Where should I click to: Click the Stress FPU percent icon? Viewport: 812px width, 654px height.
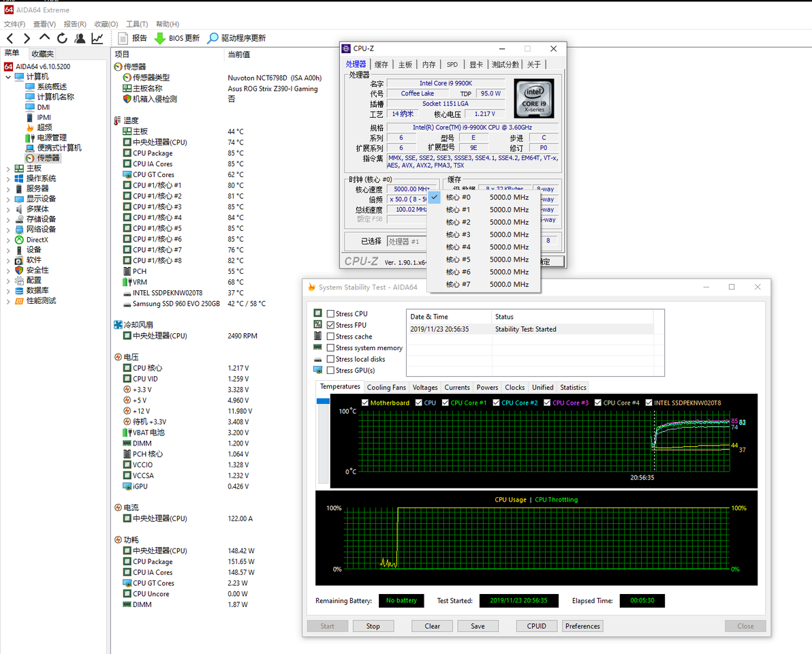pos(317,325)
